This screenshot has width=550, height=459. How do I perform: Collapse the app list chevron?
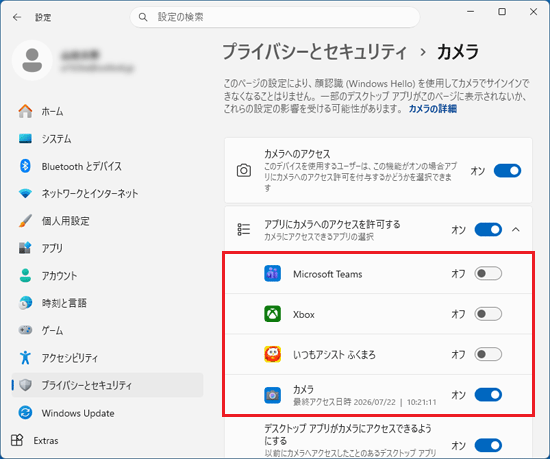516,230
